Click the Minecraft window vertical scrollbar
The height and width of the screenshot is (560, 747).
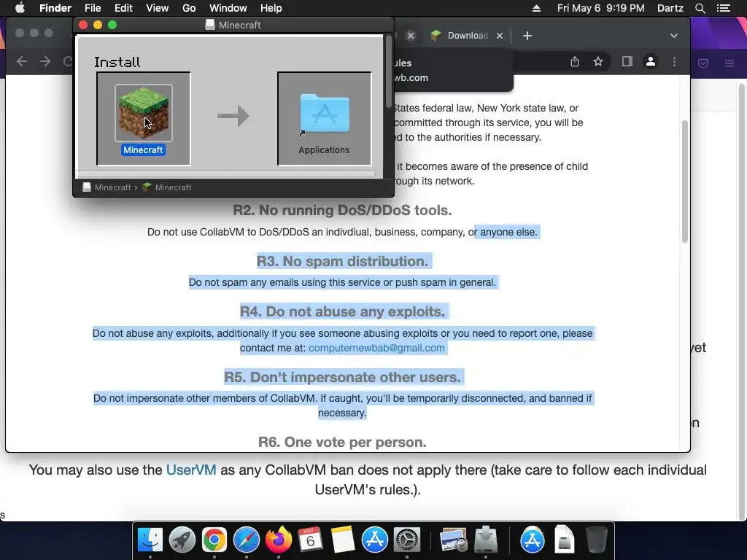389,71
